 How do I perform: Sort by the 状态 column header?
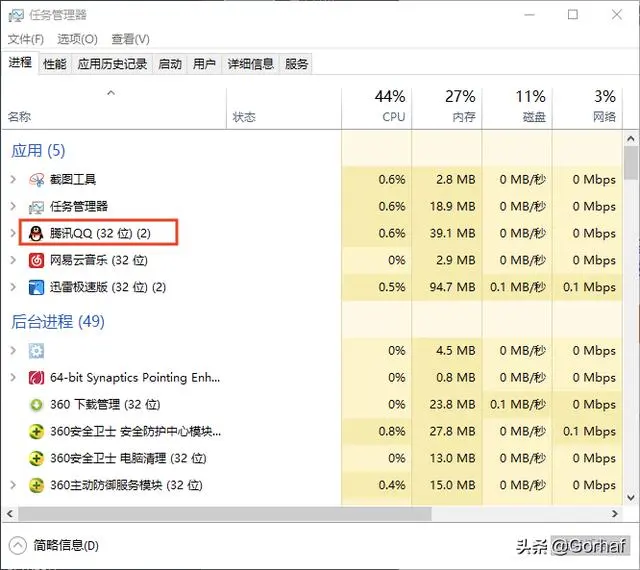(x=284, y=108)
